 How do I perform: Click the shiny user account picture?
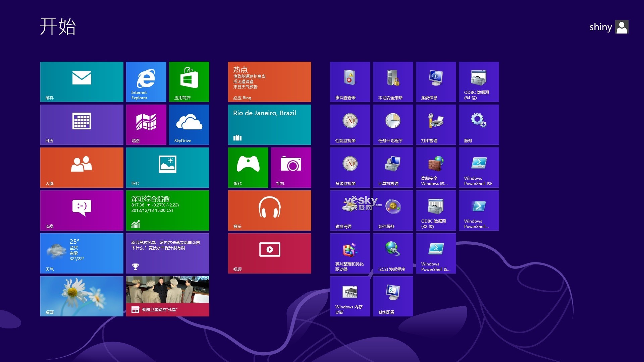pos(622,27)
